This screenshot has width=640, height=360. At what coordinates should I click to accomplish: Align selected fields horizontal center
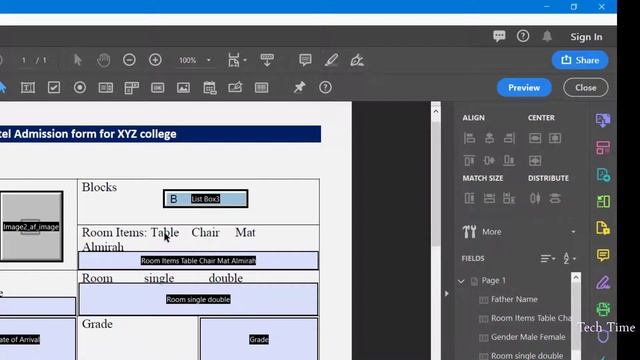489,138
